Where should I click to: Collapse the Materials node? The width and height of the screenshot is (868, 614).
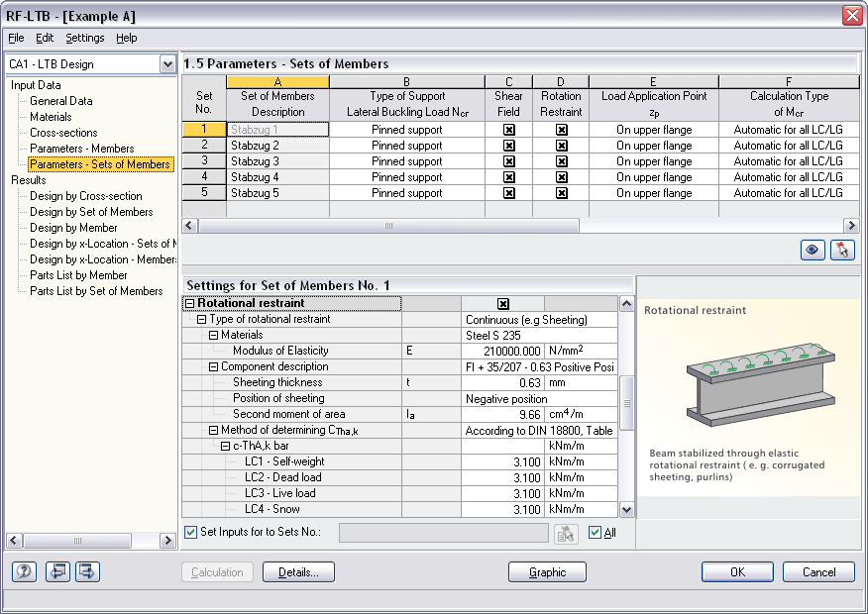(213, 335)
